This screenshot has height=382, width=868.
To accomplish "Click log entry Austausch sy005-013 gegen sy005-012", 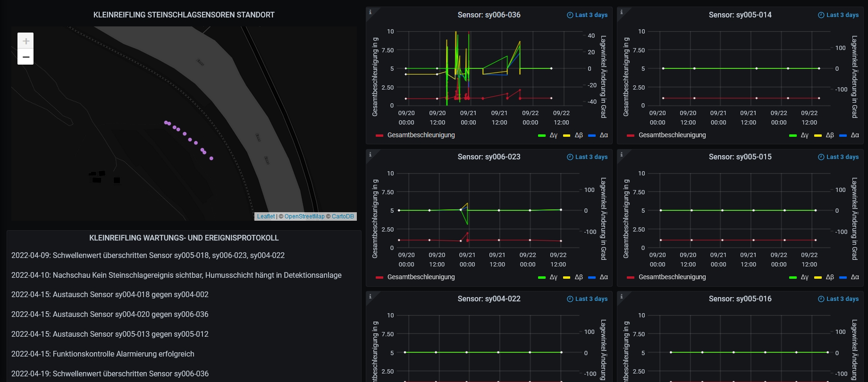I will tap(110, 334).
